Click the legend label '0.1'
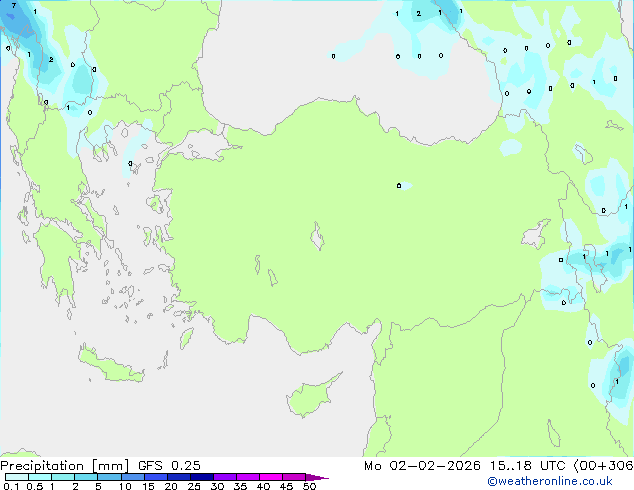Image resolution: width=634 pixels, height=490 pixels. coord(11,486)
